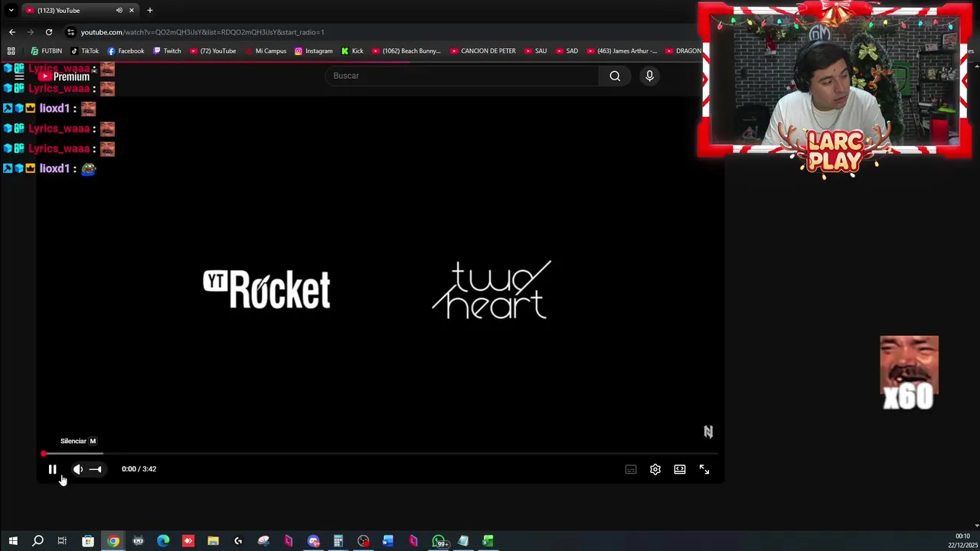Image resolution: width=980 pixels, height=551 pixels.
Task: Open the CANCION DE PETER bookmark
Action: click(x=482, y=51)
